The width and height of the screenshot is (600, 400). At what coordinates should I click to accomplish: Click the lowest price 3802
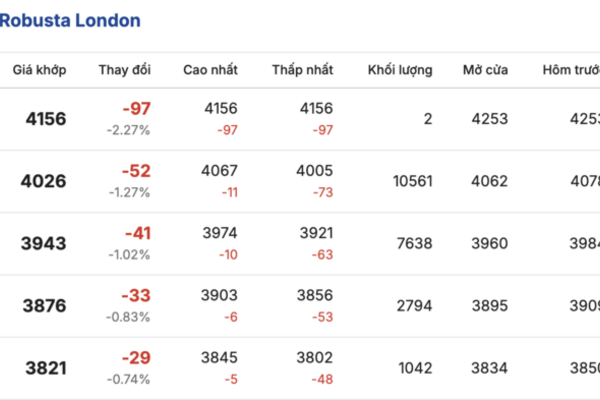coord(315,359)
